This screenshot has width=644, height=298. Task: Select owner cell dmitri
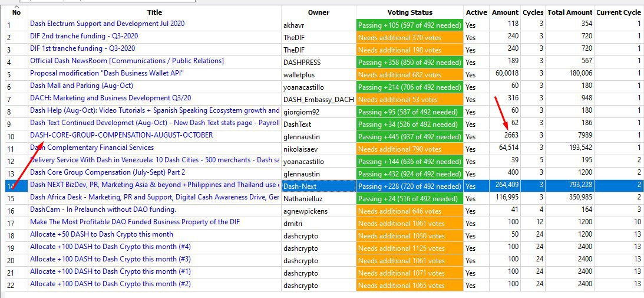point(319,223)
